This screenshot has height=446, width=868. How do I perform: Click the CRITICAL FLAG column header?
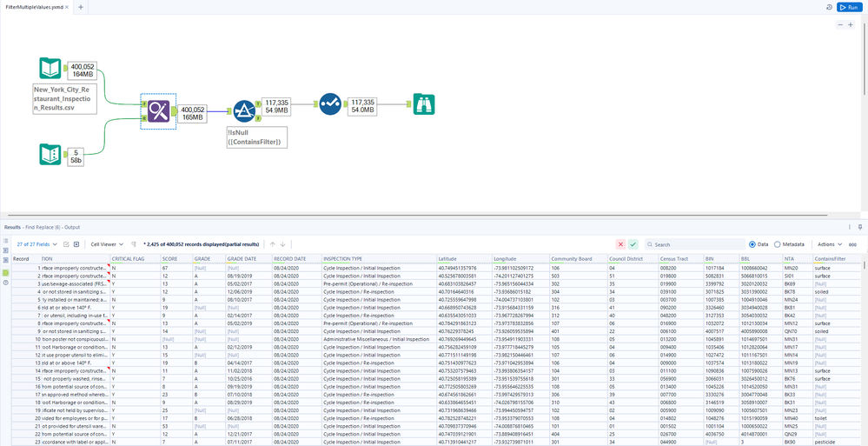[135, 259]
